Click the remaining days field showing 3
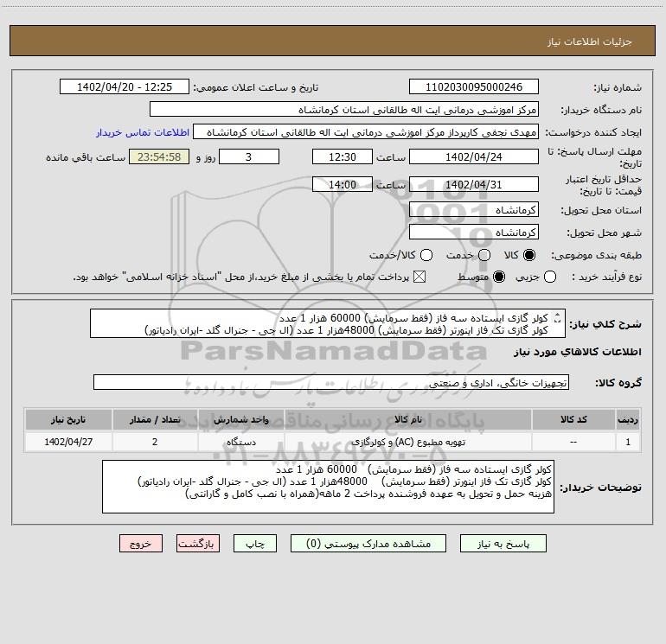 coord(249,157)
